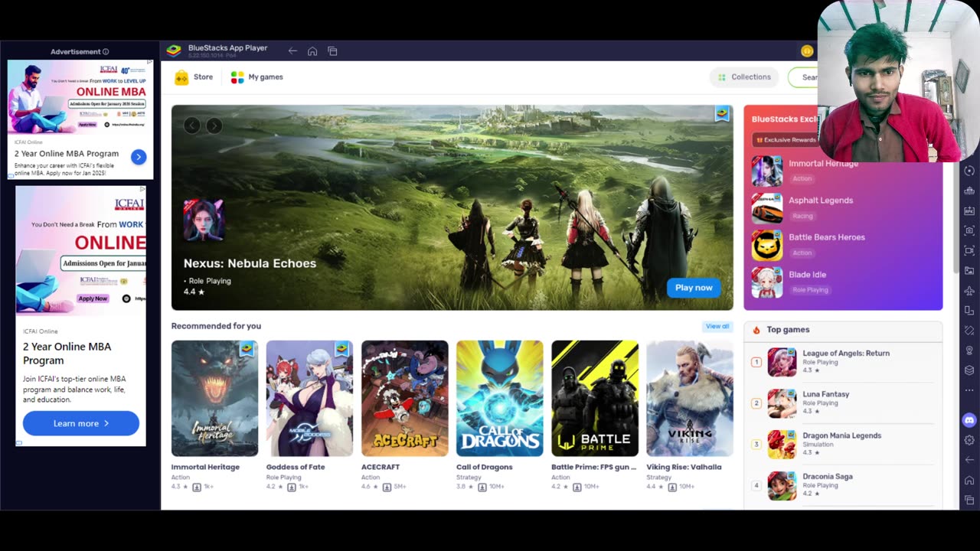Click recent apps icon in right sidebar
This screenshot has width=980, height=551.
[x=969, y=500]
